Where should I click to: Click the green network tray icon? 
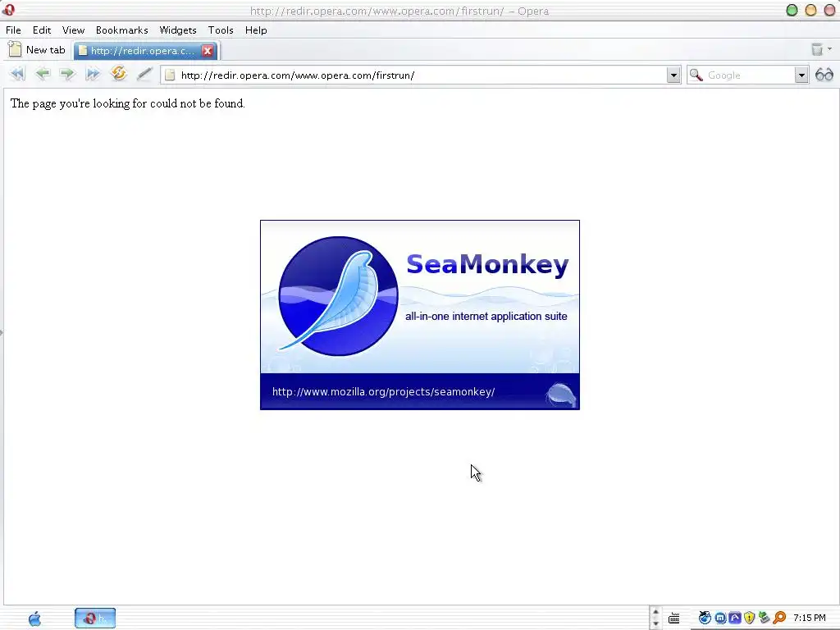[764, 619]
